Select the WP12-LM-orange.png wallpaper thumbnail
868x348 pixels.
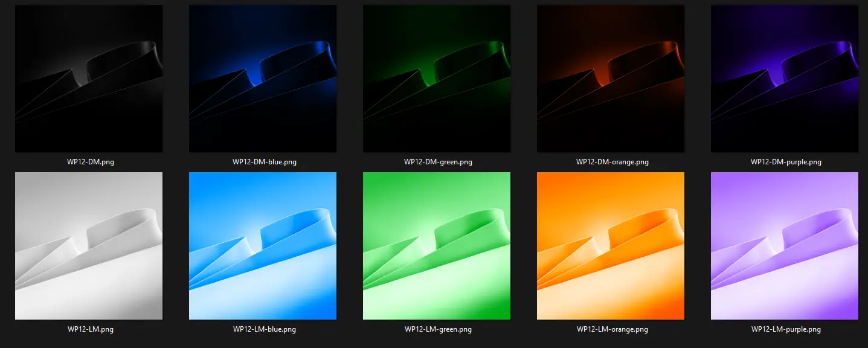coord(611,246)
